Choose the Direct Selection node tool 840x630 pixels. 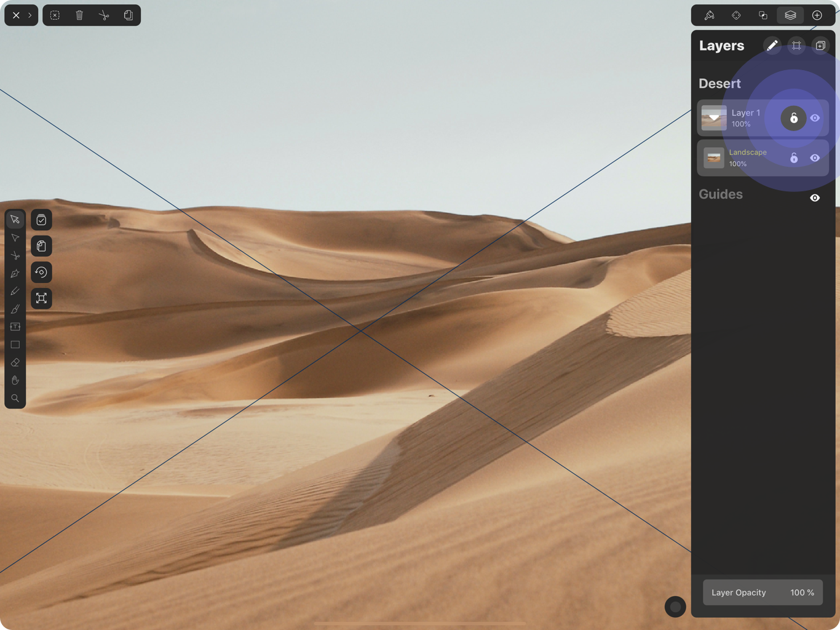15,237
